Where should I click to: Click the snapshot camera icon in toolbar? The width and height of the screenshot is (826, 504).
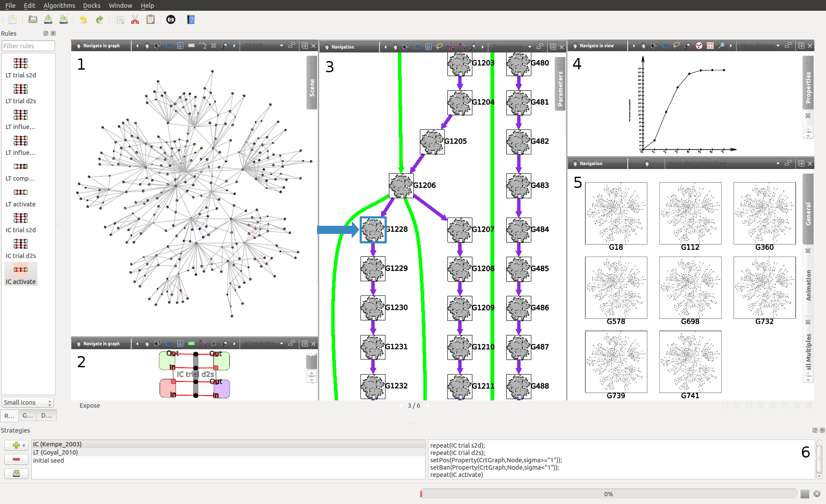click(x=171, y=19)
